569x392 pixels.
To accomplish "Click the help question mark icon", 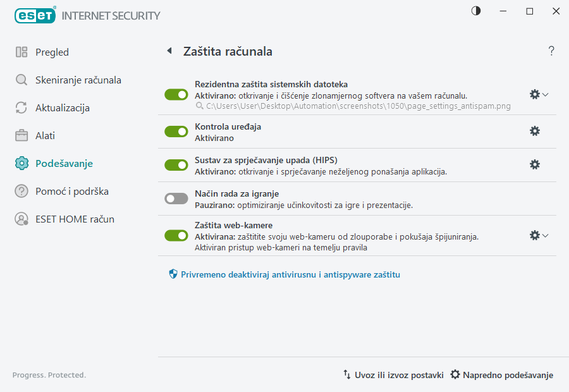I will [551, 51].
